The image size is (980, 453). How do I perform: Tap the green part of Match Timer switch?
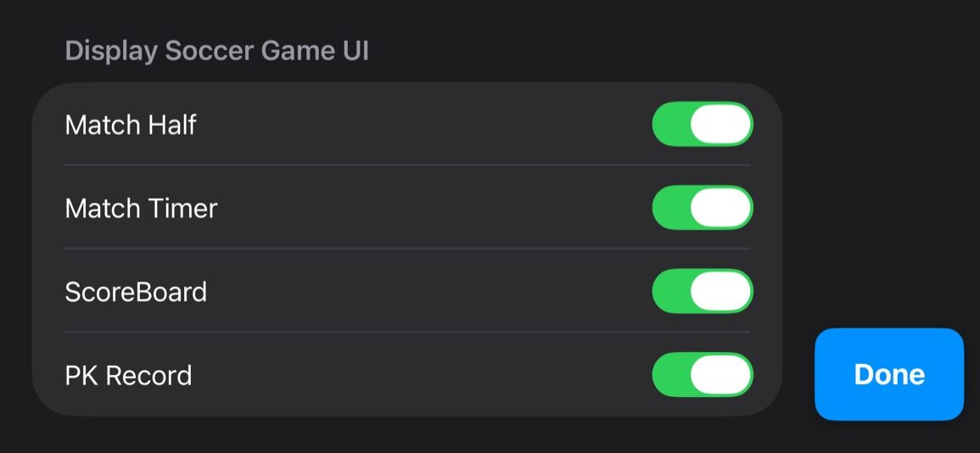[670, 208]
